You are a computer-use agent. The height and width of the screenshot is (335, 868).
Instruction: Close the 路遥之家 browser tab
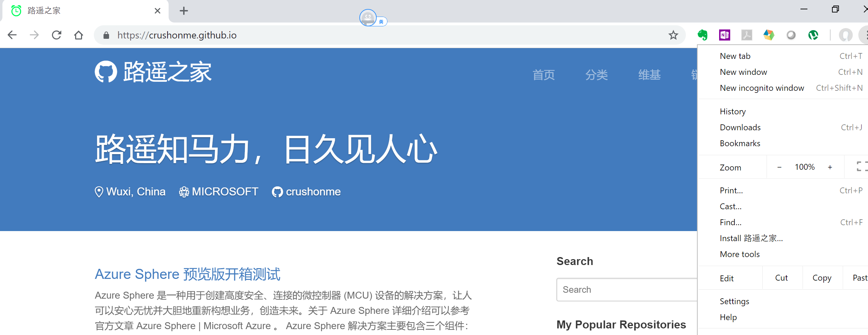pyautogui.click(x=158, y=11)
